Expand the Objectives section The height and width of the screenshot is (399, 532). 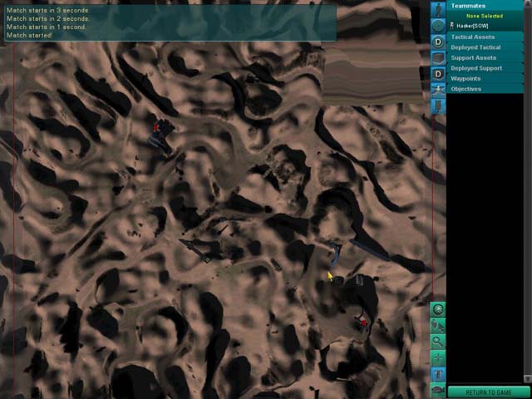485,89
